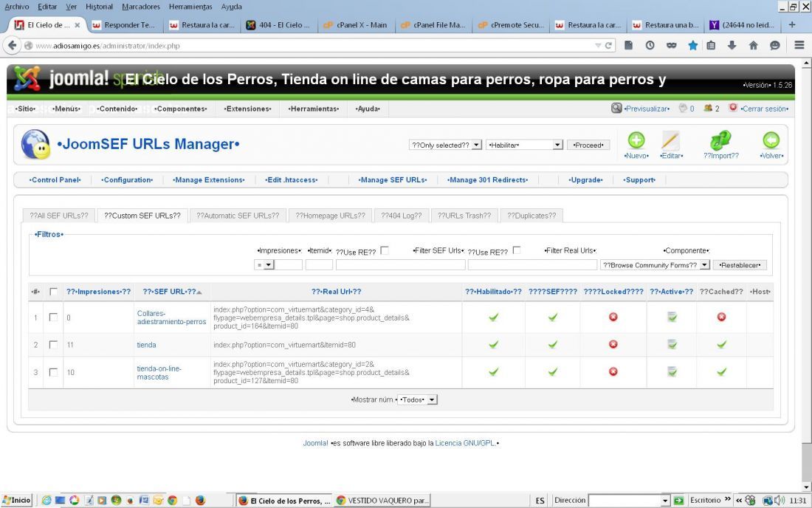Image resolution: width=812 pixels, height=508 pixels.
Task: Open the Extensiones Joomla menu
Action: point(247,109)
